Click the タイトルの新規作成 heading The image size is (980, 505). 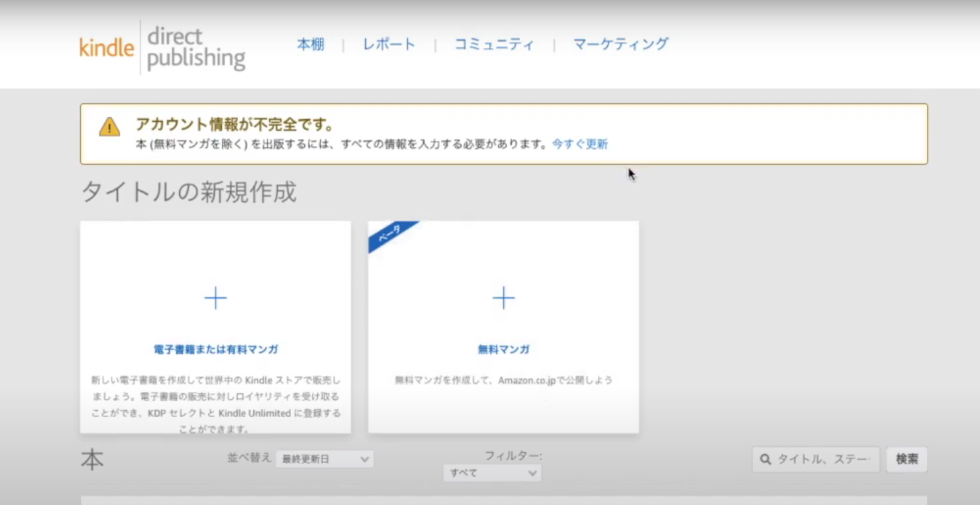pyautogui.click(x=189, y=192)
